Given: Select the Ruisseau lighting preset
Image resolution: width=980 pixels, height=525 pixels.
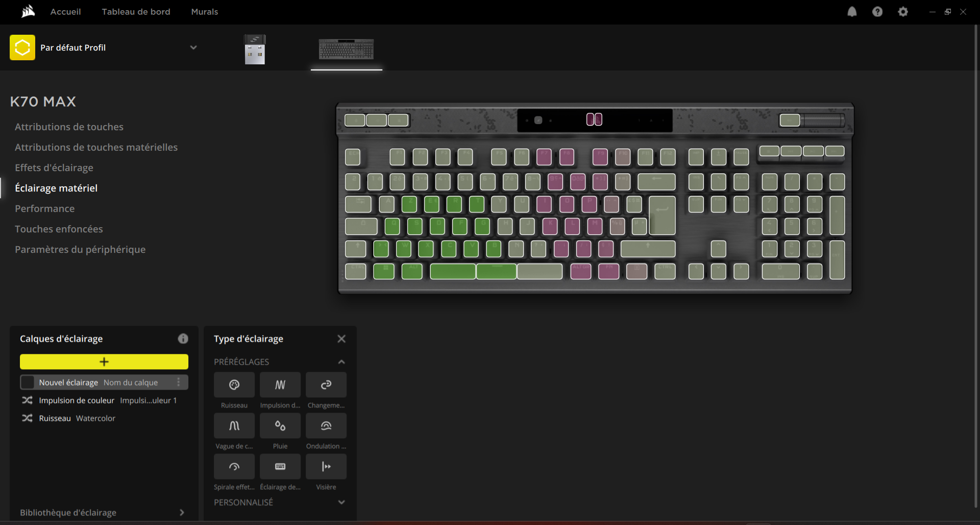Looking at the screenshot, I should click(x=234, y=385).
